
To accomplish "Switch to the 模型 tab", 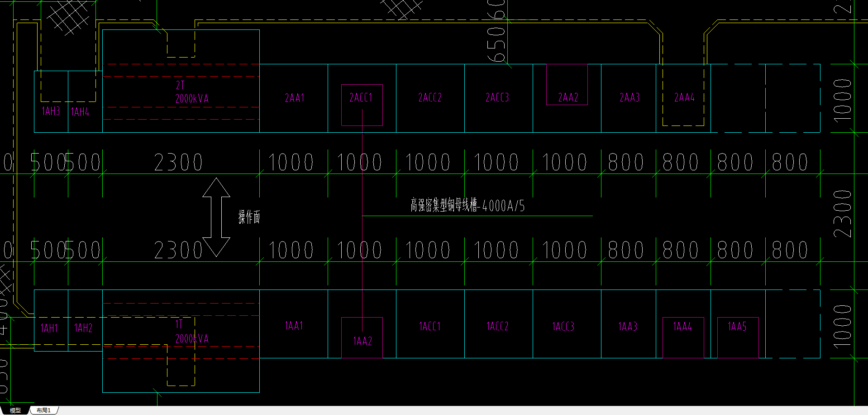I will pos(15,410).
